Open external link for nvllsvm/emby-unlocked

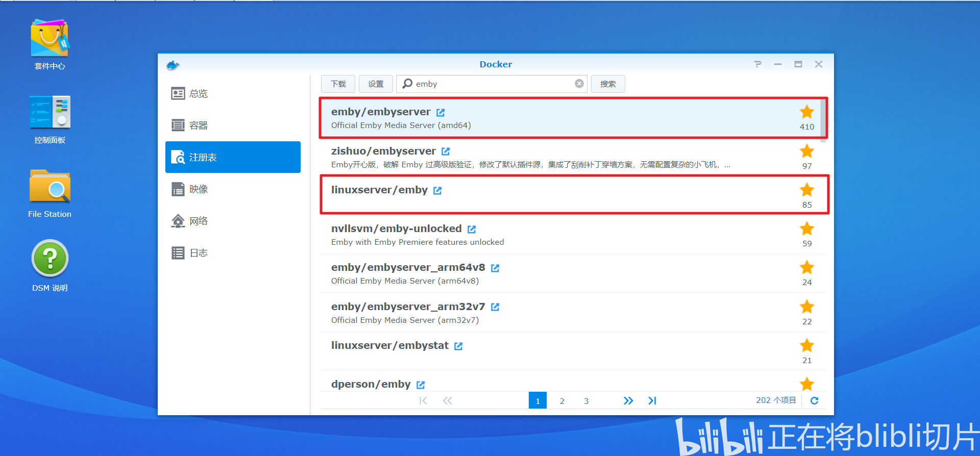coord(472,229)
